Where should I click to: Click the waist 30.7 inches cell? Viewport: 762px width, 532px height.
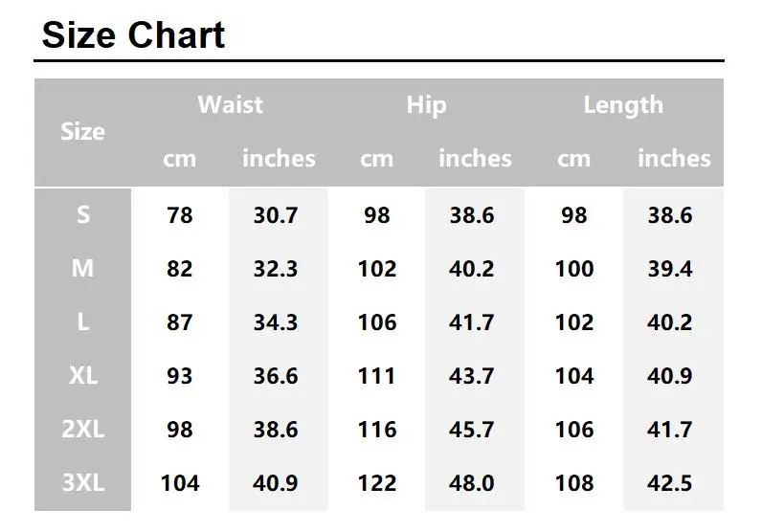(x=276, y=215)
